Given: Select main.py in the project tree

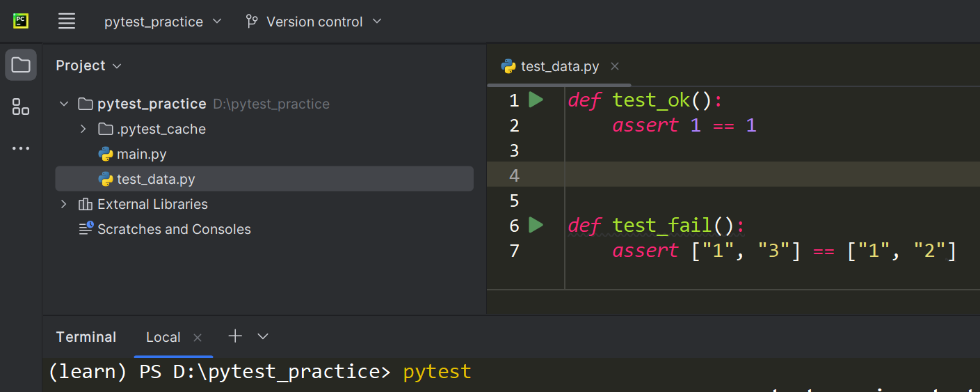Looking at the screenshot, I should 141,154.
